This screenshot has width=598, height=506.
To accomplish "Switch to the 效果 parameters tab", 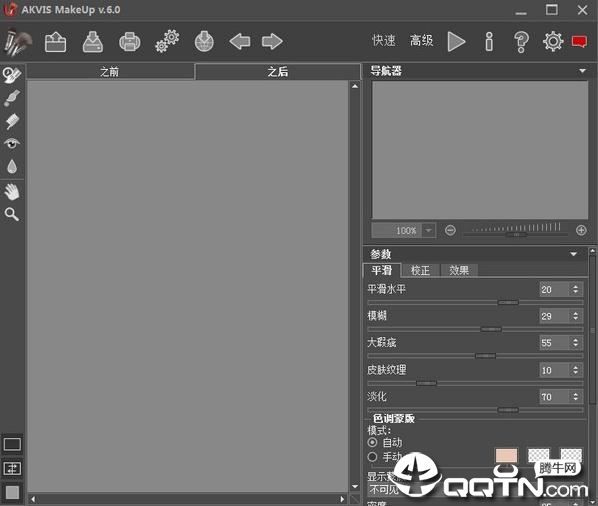I will pos(459,270).
